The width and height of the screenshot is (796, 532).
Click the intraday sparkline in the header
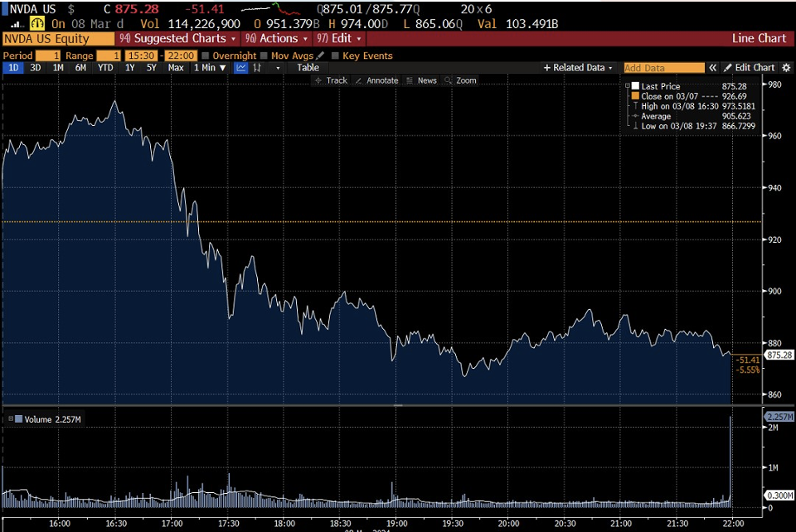click(x=272, y=8)
